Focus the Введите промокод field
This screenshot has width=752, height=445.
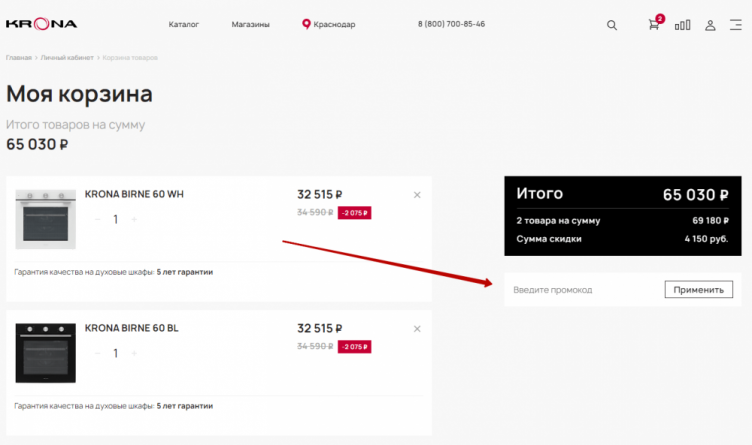pos(584,290)
